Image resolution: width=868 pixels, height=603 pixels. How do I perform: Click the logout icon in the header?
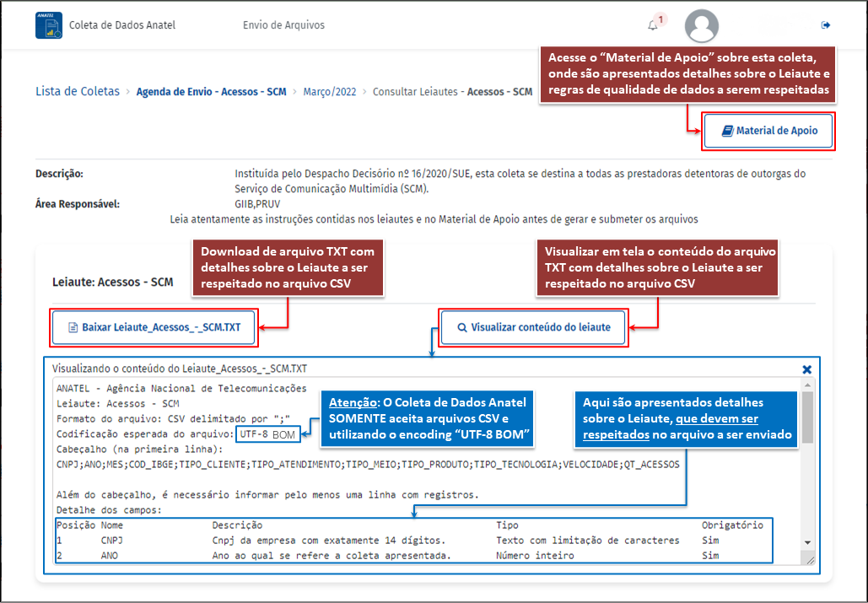pyautogui.click(x=826, y=25)
